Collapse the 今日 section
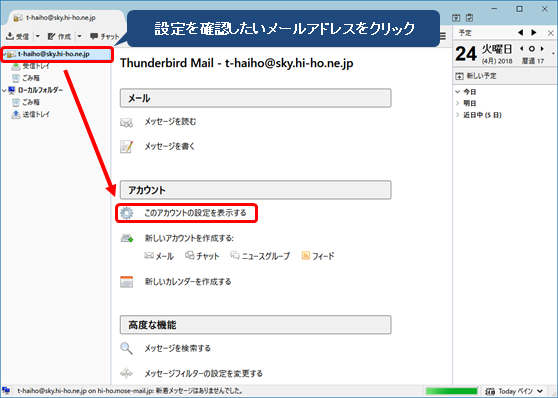This screenshot has height=398, width=558. (458, 92)
